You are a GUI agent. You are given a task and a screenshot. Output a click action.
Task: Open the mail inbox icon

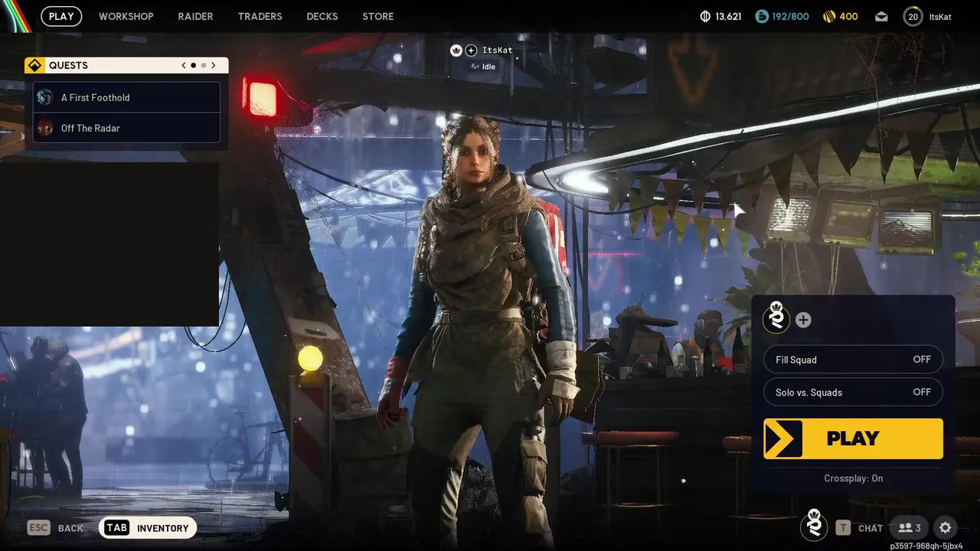[881, 16]
